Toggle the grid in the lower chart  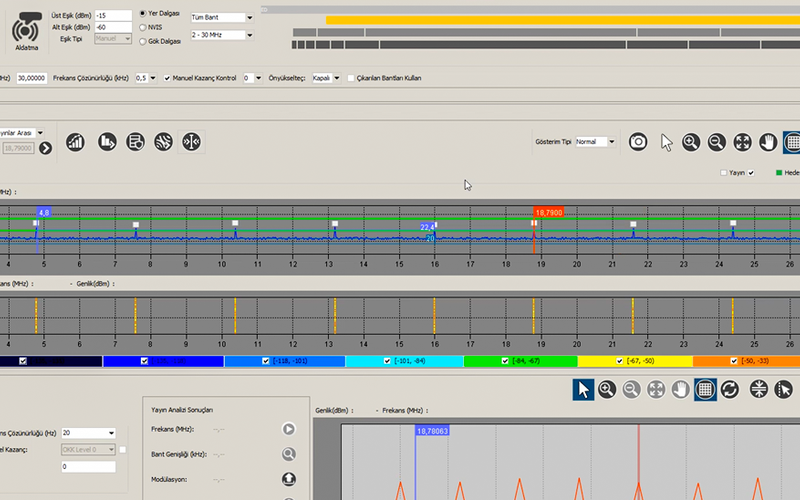[705, 390]
